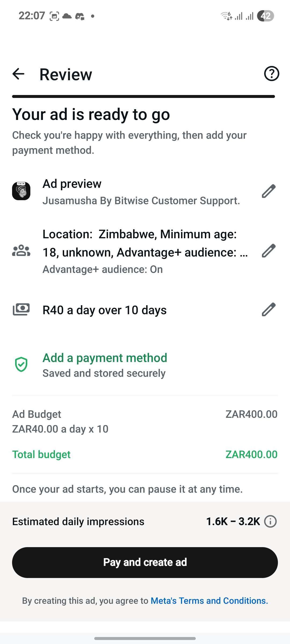This screenshot has height=644, width=290.
Task: Open Meta's Terms and Conditions link
Action: point(209,601)
